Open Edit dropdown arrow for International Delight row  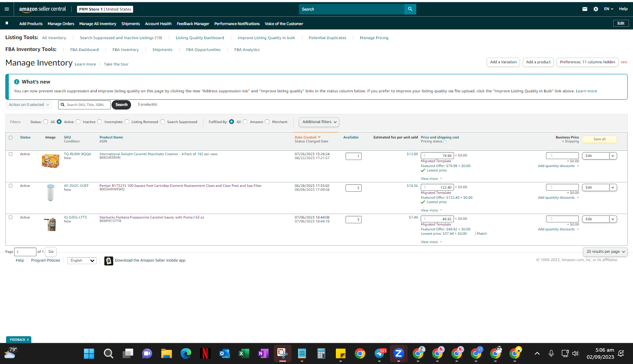(x=613, y=156)
